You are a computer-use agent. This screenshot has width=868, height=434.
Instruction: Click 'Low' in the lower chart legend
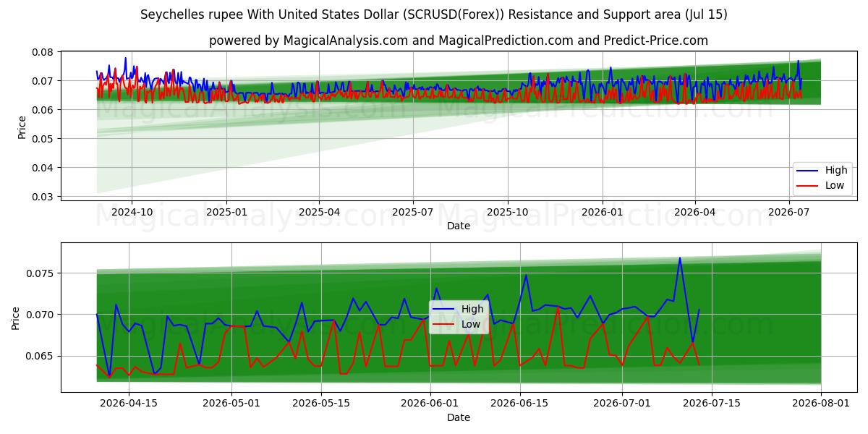(x=471, y=324)
